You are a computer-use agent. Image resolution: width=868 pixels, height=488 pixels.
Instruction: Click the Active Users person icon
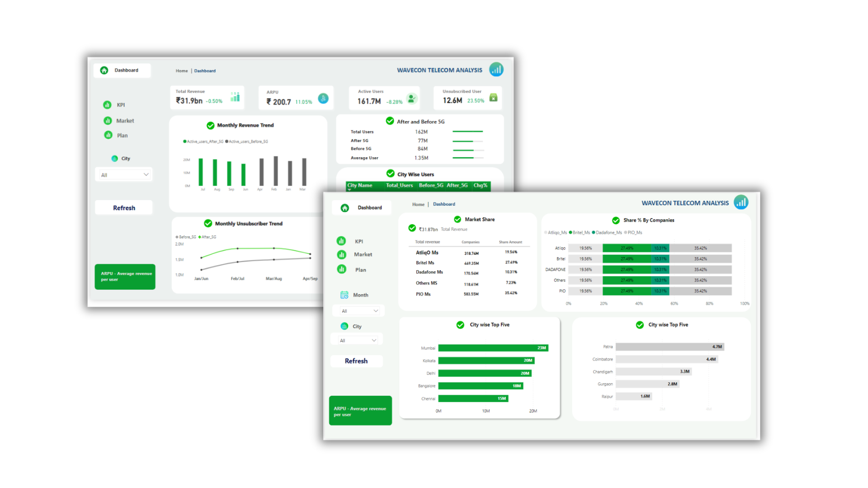click(411, 99)
